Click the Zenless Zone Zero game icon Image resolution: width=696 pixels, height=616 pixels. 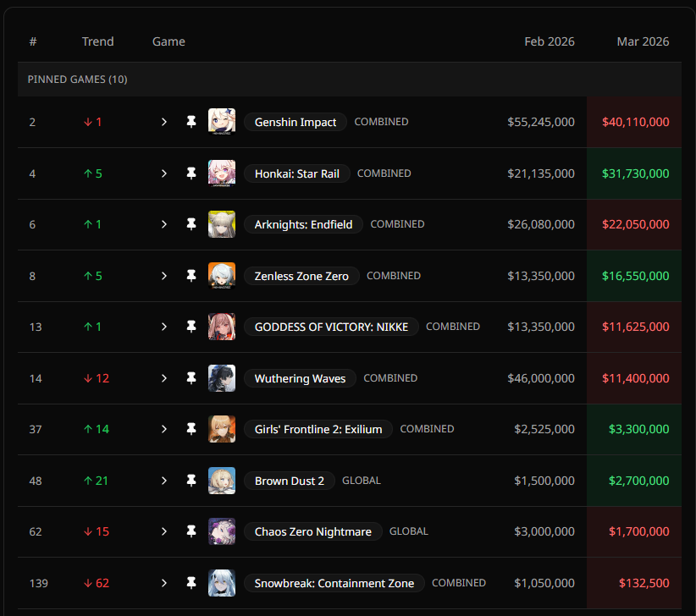[x=222, y=276]
